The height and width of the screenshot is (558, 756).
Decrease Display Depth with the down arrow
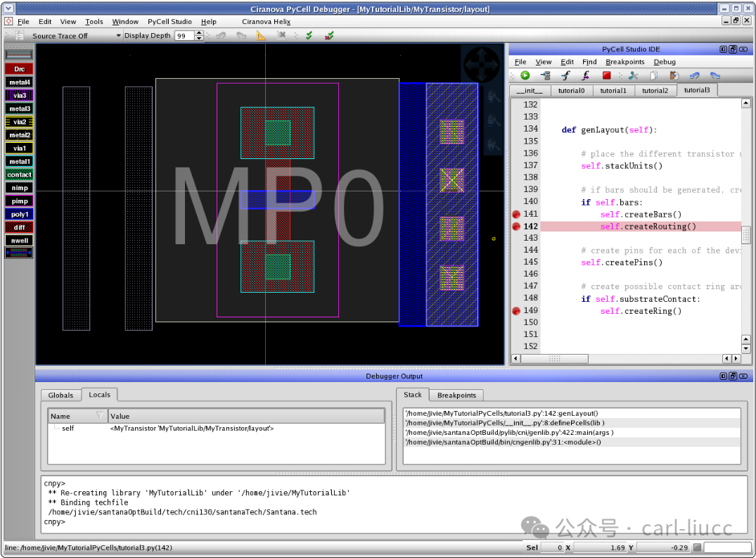click(x=198, y=38)
